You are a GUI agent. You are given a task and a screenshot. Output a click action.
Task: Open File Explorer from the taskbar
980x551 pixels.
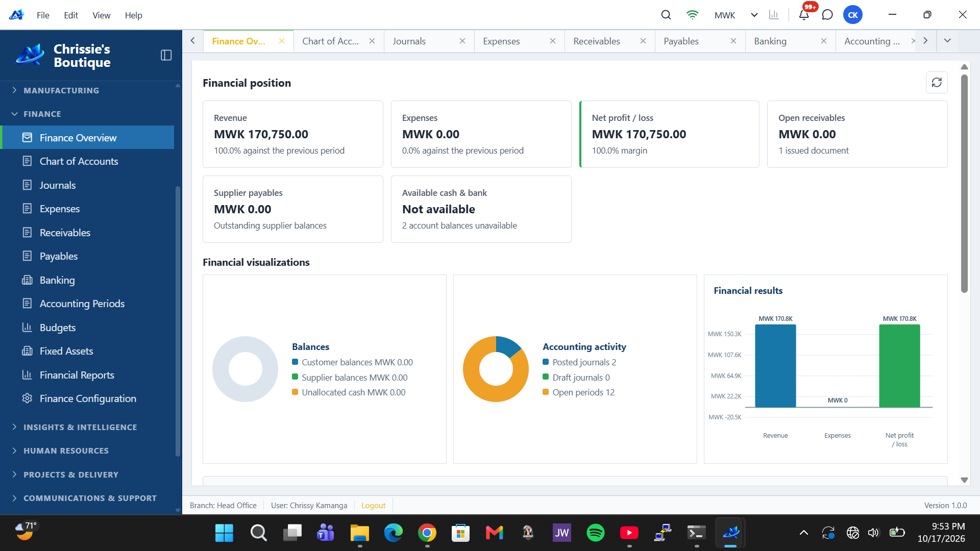(360, 533)
